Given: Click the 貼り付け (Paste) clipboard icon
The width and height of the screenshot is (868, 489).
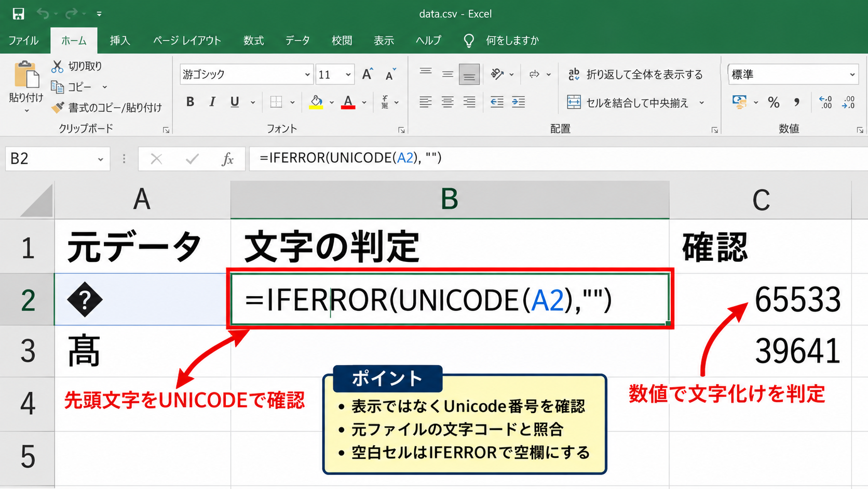Looking at the screenshot, I should (x=26, y=74).
